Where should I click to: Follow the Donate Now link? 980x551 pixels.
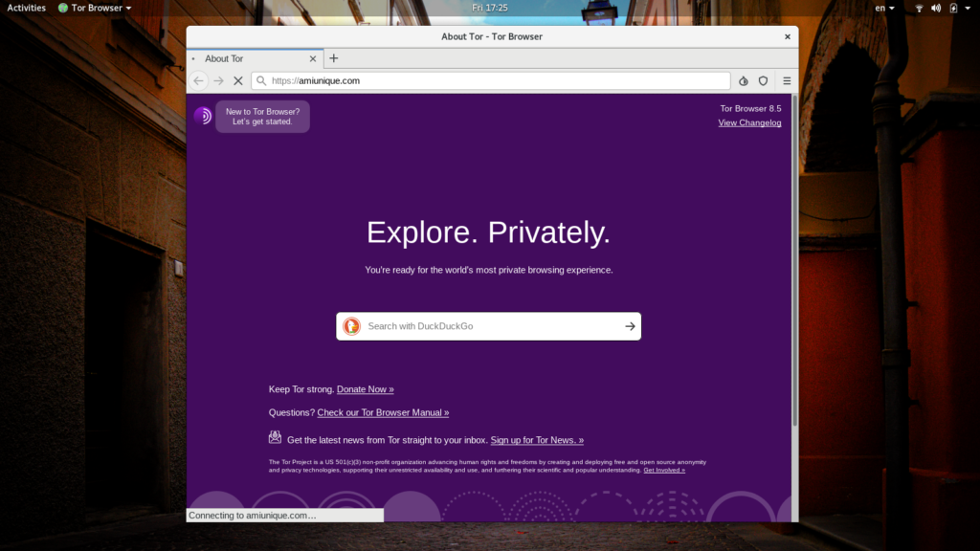coord(365,389)
